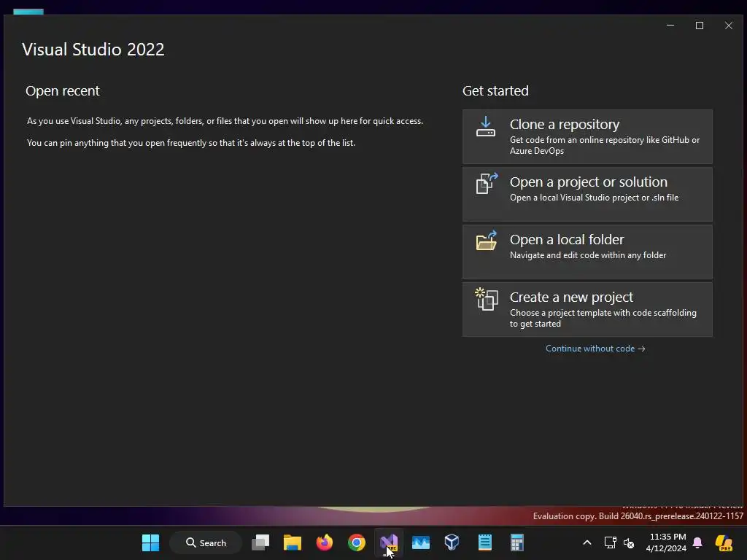Open the Copilot Preview icon in taskbar corner
This screenshot has height=560, width=747.
724,542
